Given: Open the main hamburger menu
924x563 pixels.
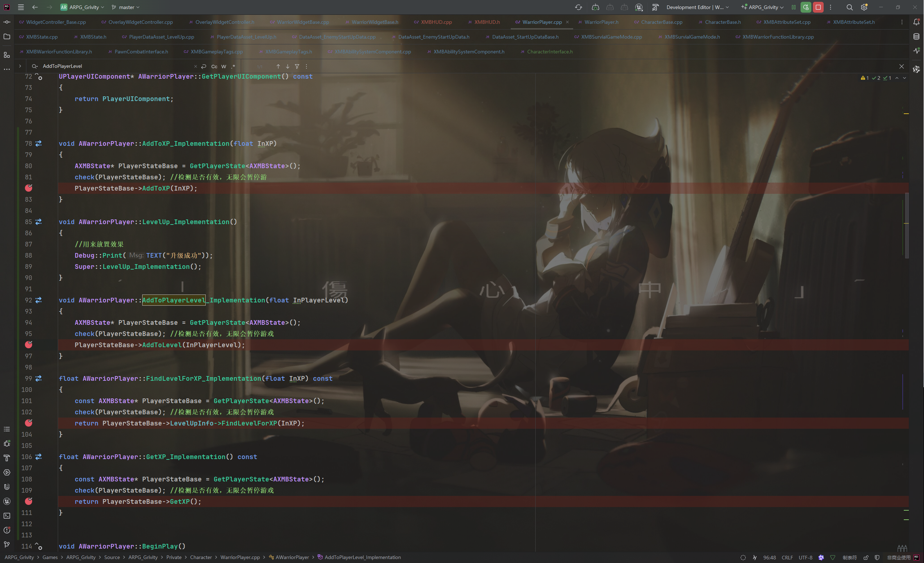Looking at the screenshot, I should [21, 7].
